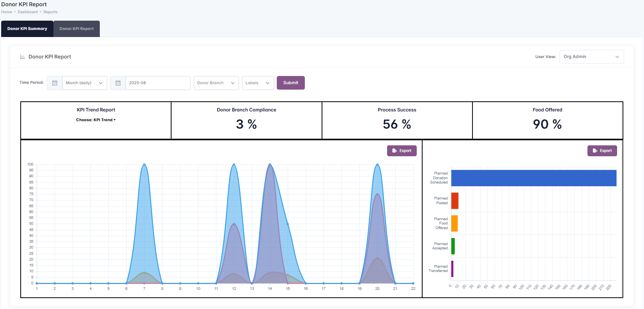The image size is (644, 309).
Task: Expand the Donor Branch dropdown
Action: (x=216, y=83)
